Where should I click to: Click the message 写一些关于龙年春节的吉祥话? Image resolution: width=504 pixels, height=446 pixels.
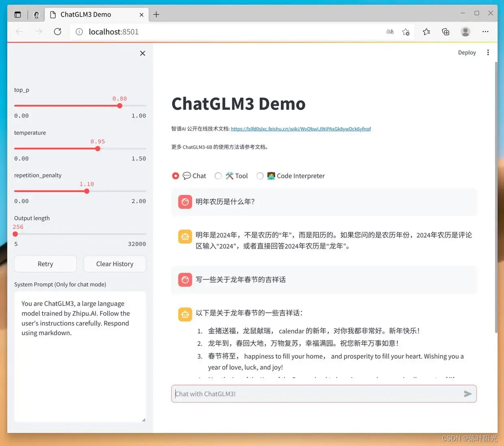241,279
